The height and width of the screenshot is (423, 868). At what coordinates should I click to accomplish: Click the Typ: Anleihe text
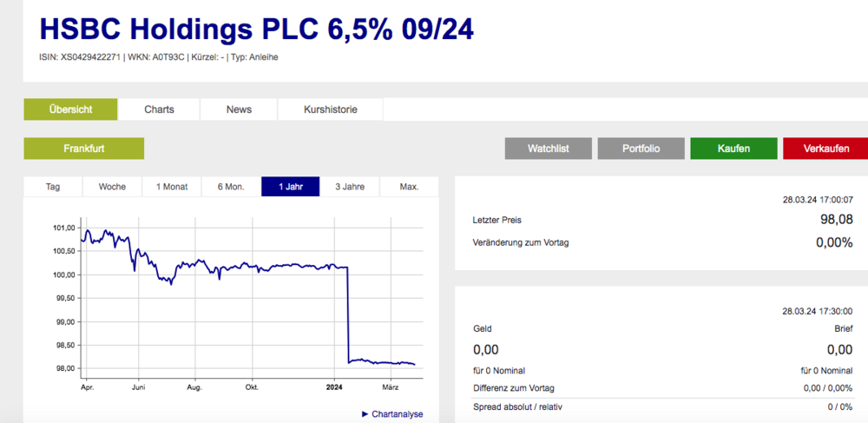(254, 57)
